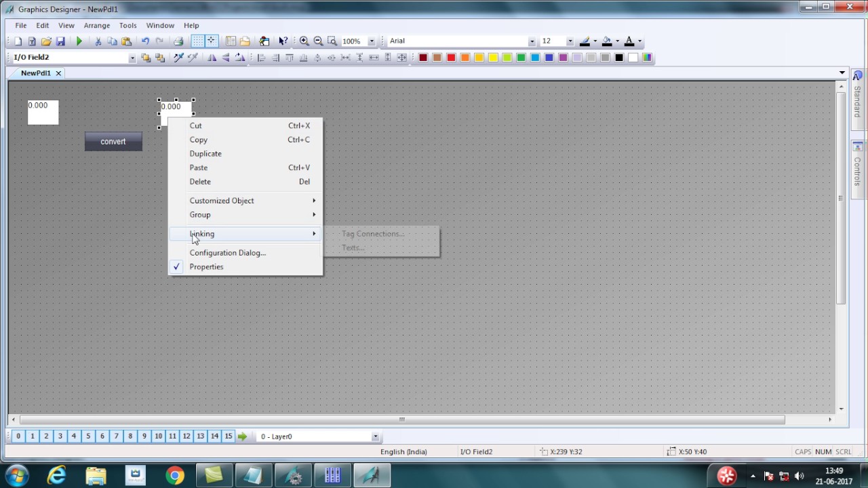Toggle the grid display button
This screenshot has width=868, height=488.
click(197, 41)
